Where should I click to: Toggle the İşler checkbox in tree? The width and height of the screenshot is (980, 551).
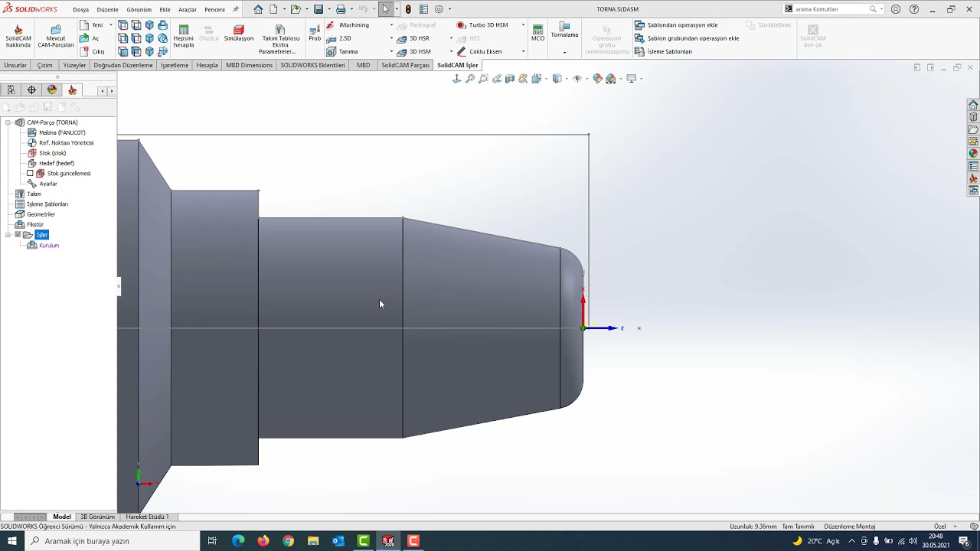(18, 235)
